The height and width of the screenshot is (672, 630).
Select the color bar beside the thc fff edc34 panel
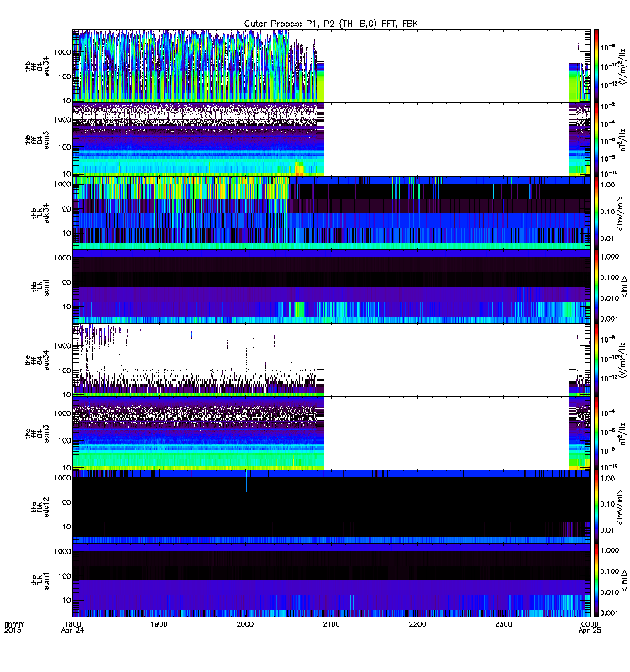596,360
